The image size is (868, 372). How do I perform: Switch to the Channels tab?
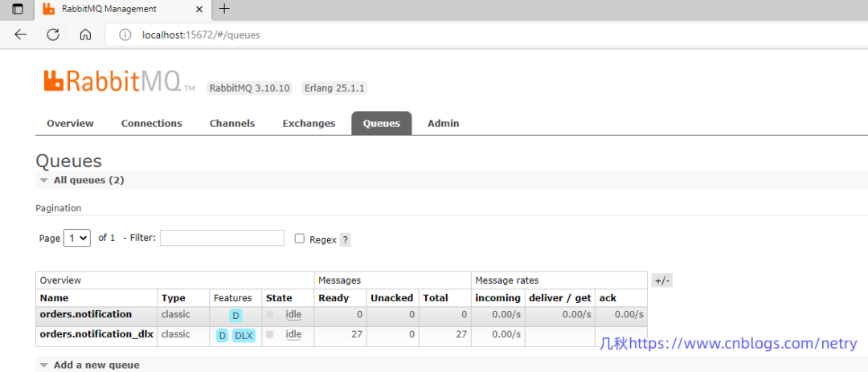(232, 124)
